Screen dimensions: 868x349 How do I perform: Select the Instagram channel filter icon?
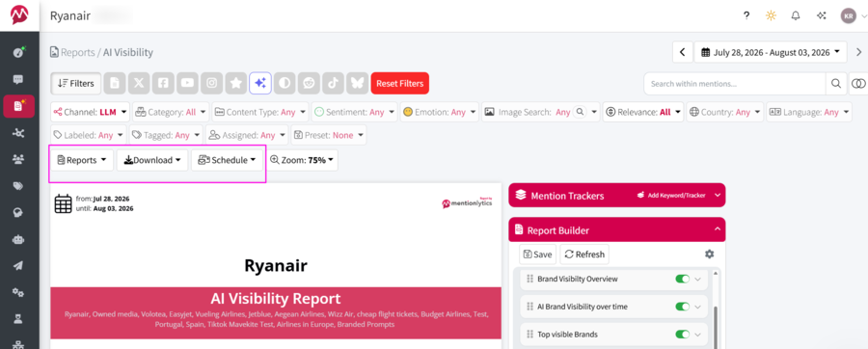212,83
